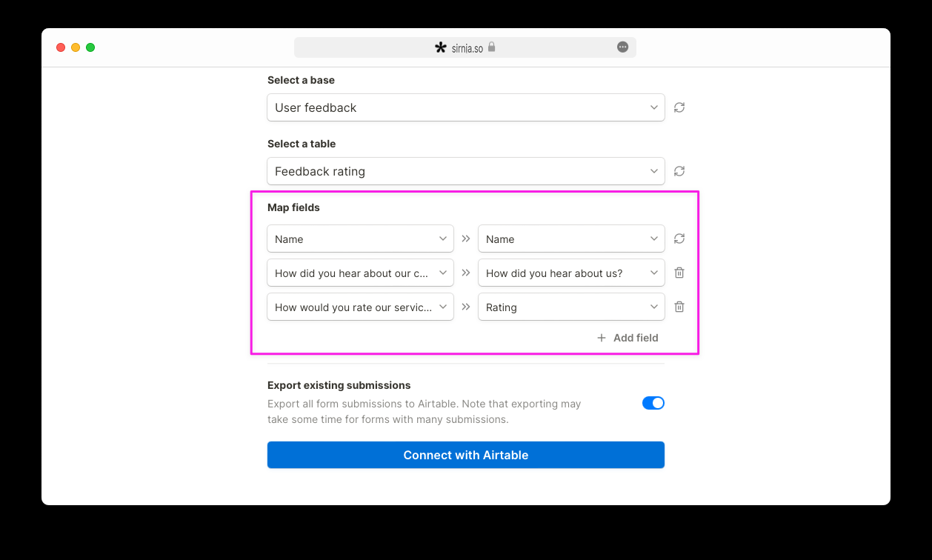Click the asterisk site icon in address bar
Viewport: 932px width, 560px height.
point(441,47)
